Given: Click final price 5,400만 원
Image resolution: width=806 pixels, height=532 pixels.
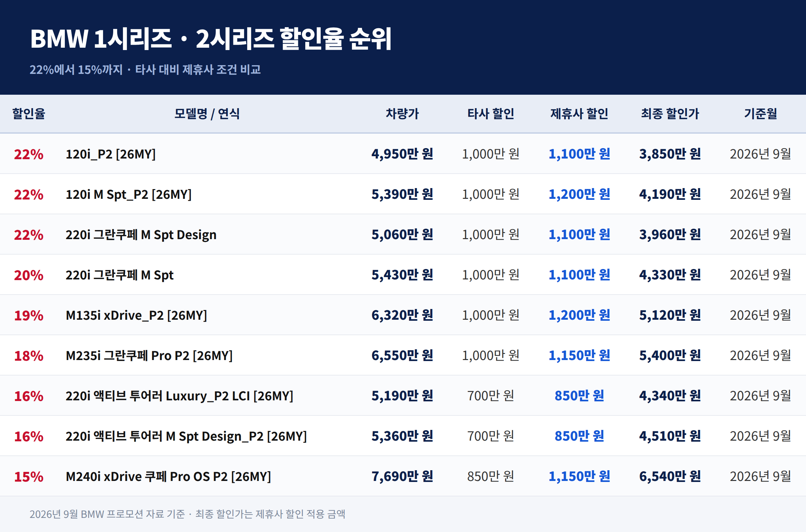Looking at the screenshot, I should pyautogui.click(x=670, y=356).
